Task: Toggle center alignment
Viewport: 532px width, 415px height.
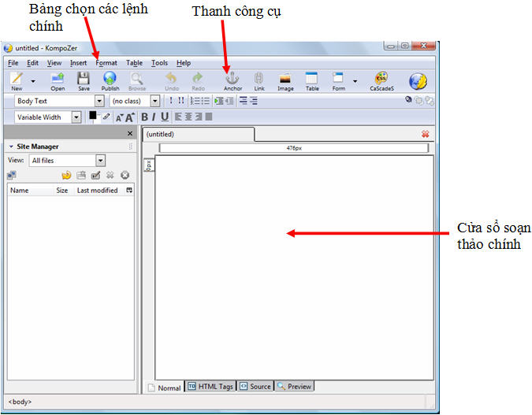Action: [188, 117]
